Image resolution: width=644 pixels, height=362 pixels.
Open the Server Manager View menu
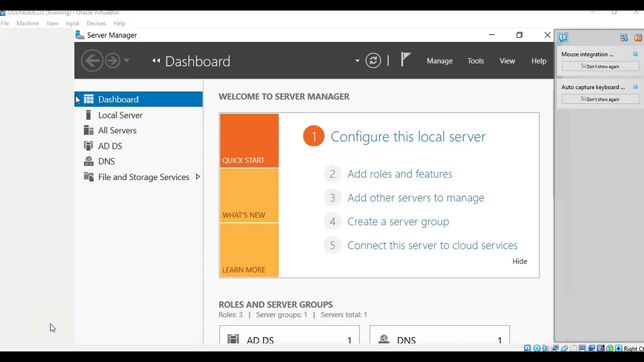click(507, 61)
